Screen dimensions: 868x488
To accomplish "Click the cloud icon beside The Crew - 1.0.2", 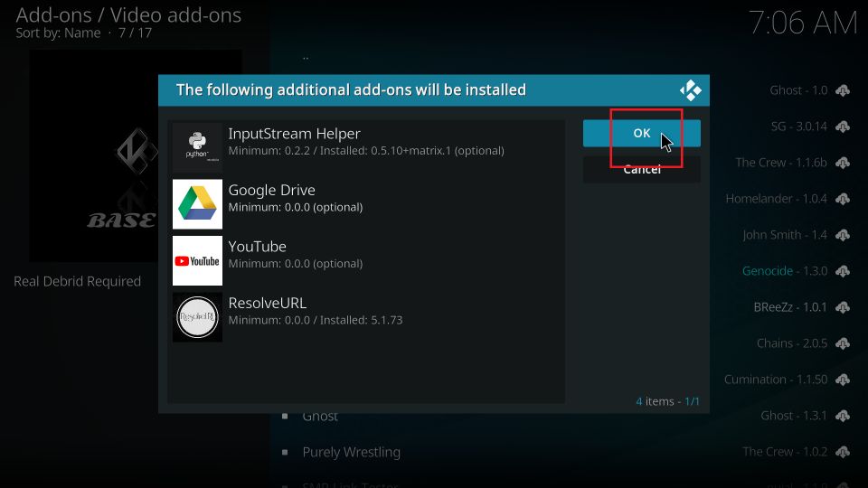I will click(x=843, y=452).
